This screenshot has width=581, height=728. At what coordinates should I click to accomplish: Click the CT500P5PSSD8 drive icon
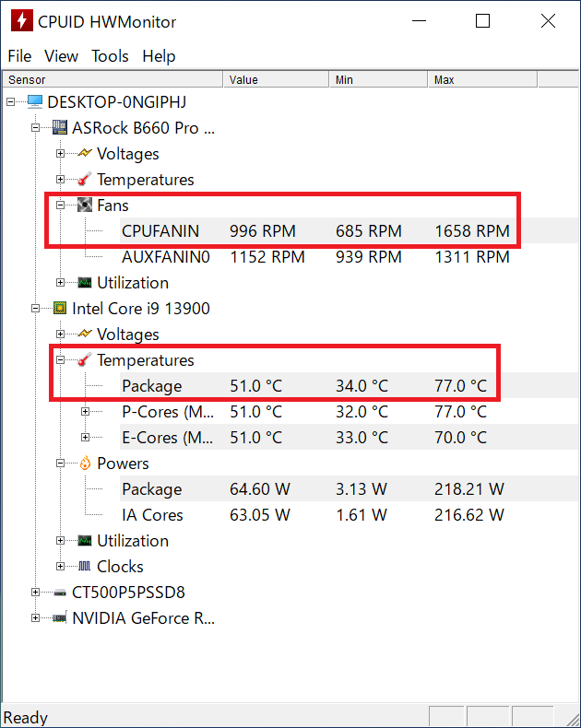pos(60,593)
